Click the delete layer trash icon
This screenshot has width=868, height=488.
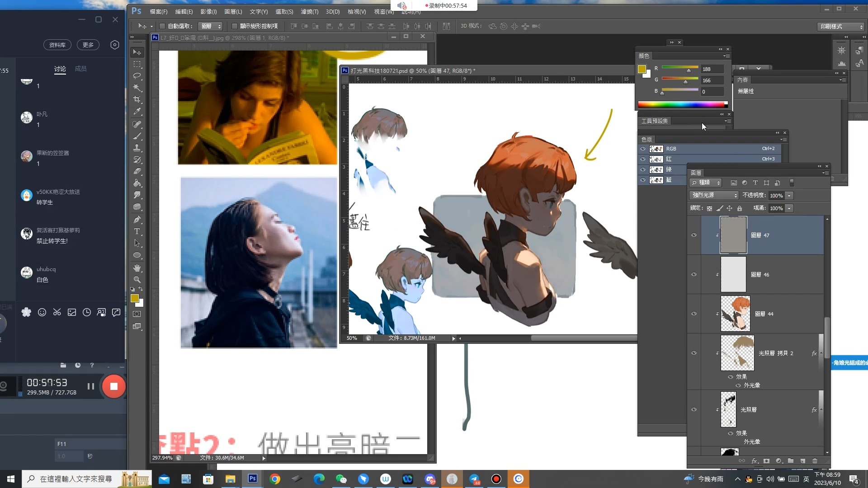click(x=815, y=461)
